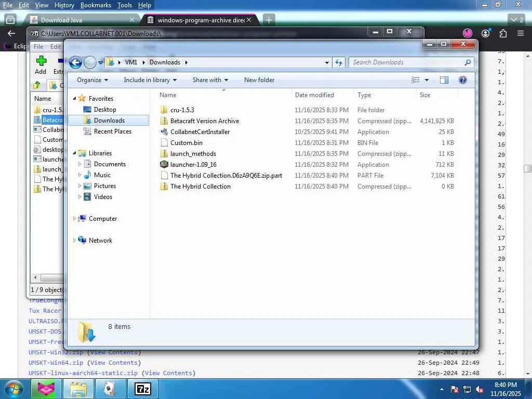The height and width of the screenshot is (399, 532).
Task: Click the Explorer Forward navigation arrow
Action: coord(90,62)
